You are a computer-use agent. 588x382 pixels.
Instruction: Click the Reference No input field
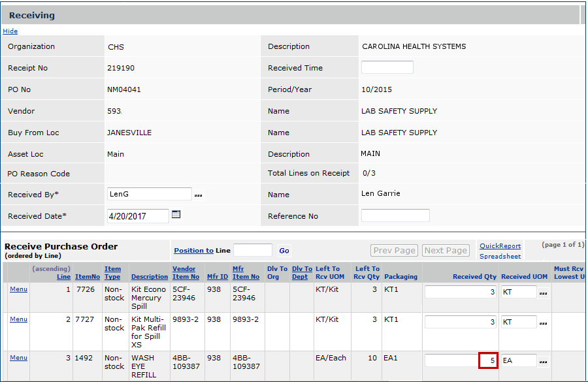coord(395,215)
